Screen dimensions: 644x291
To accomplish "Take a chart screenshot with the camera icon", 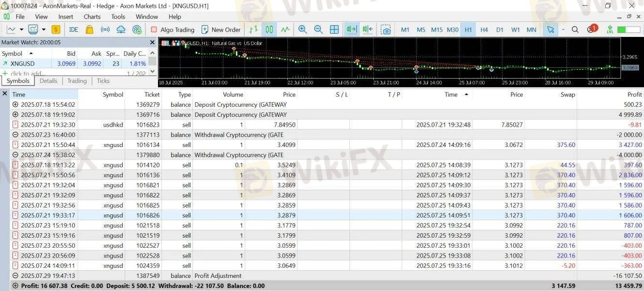I will click(386, 30).
